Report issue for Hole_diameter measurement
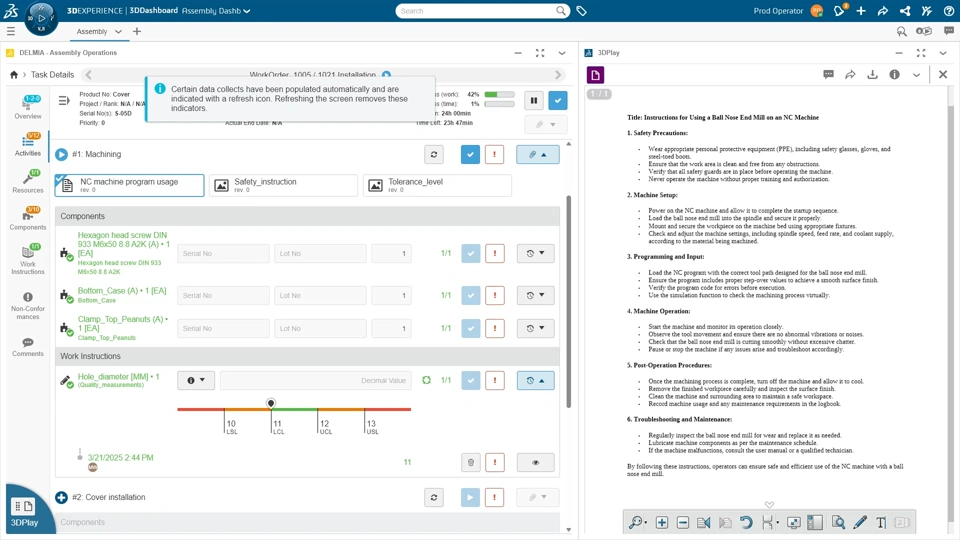The height and width of the screenshot is (540, 960). pyautogui.click(x=495, y=380)
